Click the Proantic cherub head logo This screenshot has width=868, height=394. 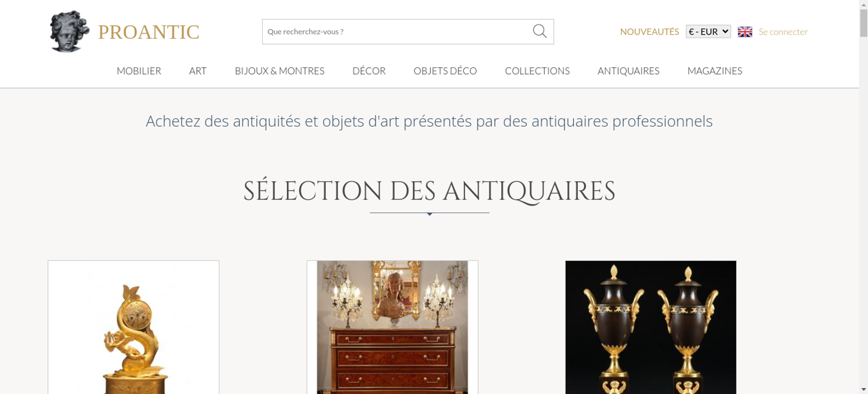coord(69,32)
